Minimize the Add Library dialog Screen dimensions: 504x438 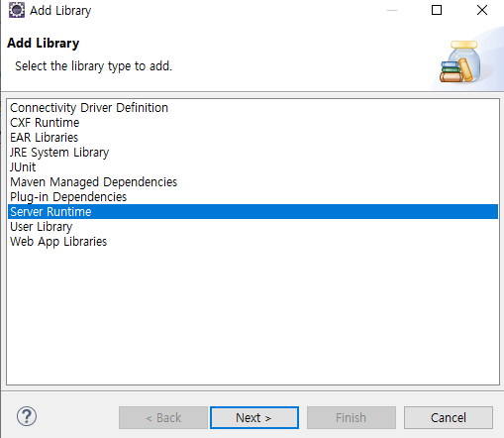pyautogui.click(x=392, y=10)
